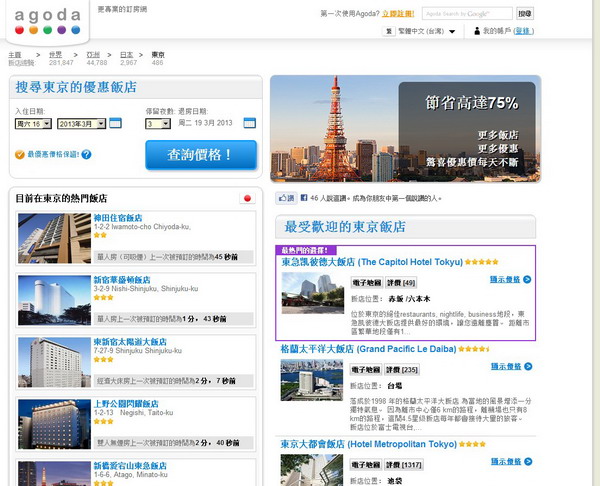Image resolution: width=600 pixels, height=486 pixels.
Task: Click the Tokyo Tower promotional banner
Action: (x=405, y=129)
